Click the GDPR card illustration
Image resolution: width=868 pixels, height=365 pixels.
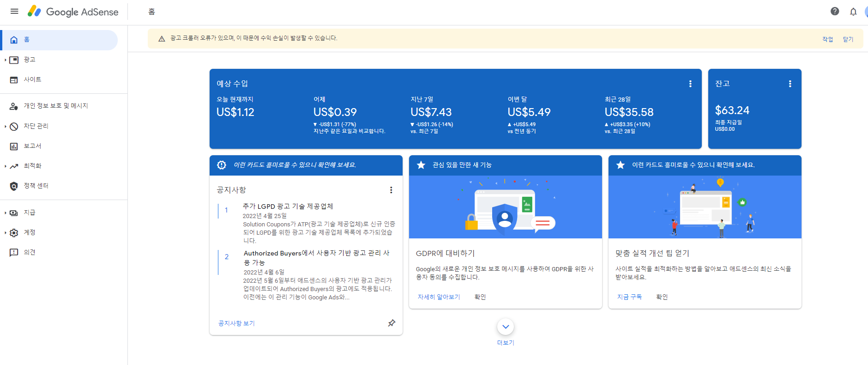(506, 207)
